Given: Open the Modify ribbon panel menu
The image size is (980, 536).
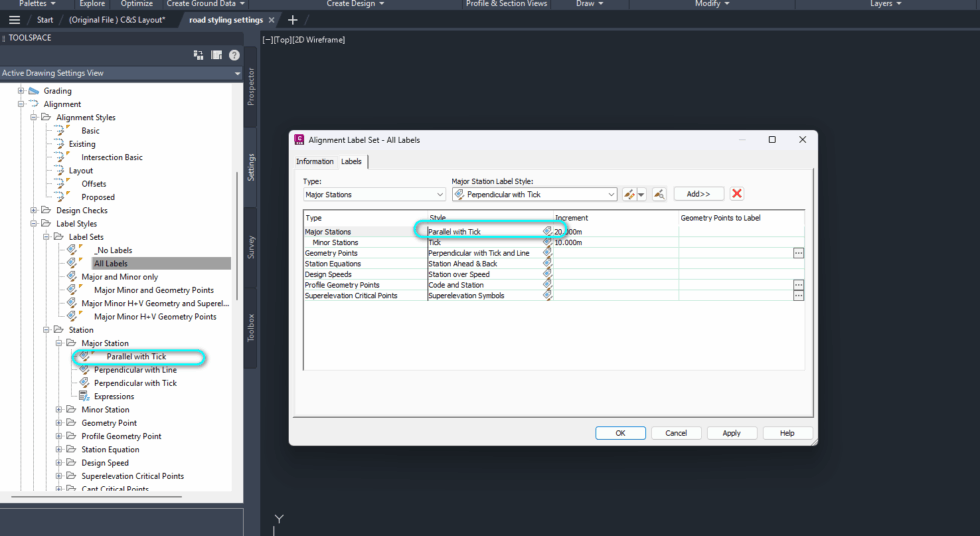Looking at the screenshot, I should (x=712, y=4).
